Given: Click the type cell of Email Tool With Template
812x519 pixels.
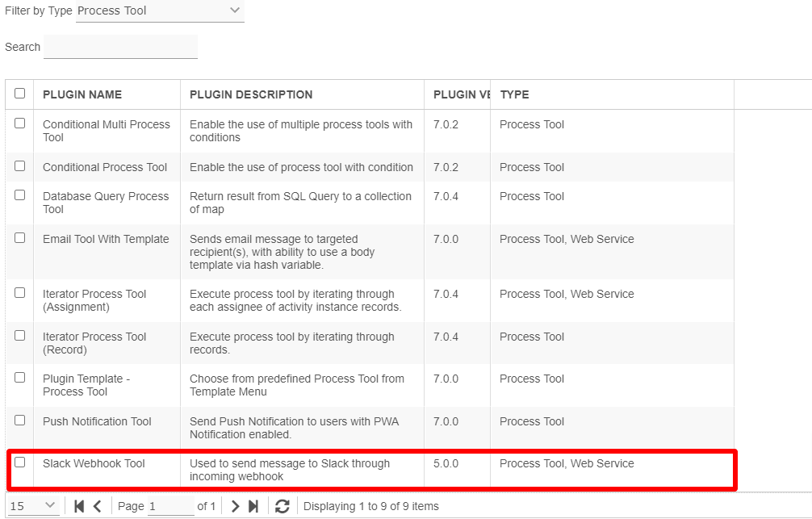Looking at the screenshot, I should [567, 239].
